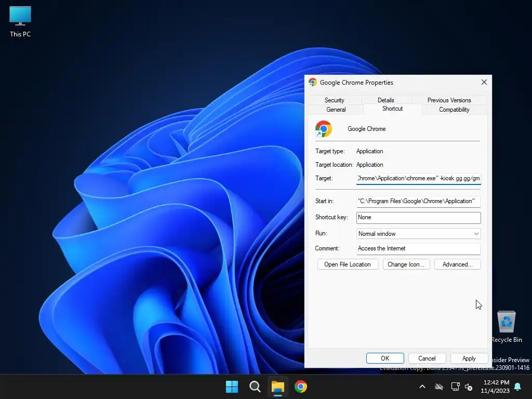Click the Start in field
This screenshot has width=532, height=399.
click(x=418, y=201)
